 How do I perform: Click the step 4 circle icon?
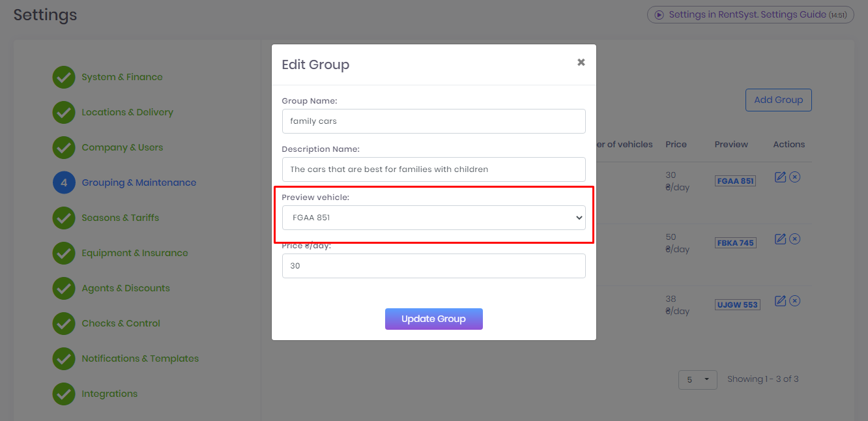tap(64, 183)
